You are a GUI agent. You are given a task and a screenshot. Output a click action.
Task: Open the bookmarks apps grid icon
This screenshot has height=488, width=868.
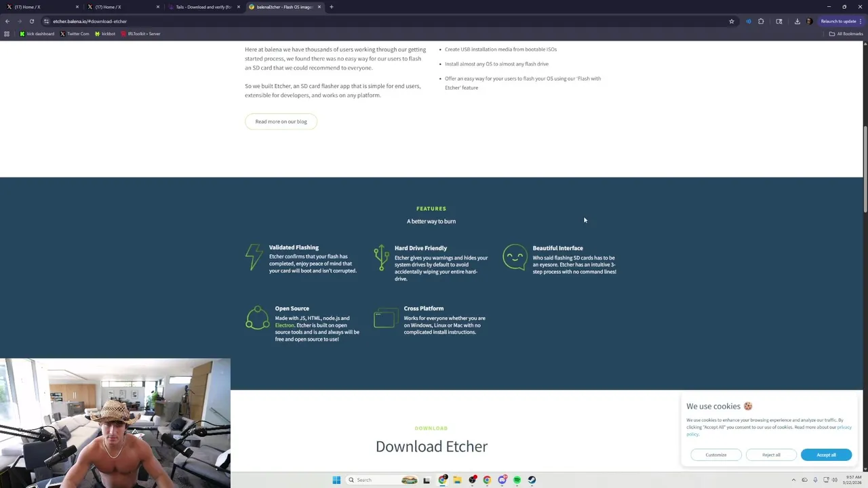7,34
